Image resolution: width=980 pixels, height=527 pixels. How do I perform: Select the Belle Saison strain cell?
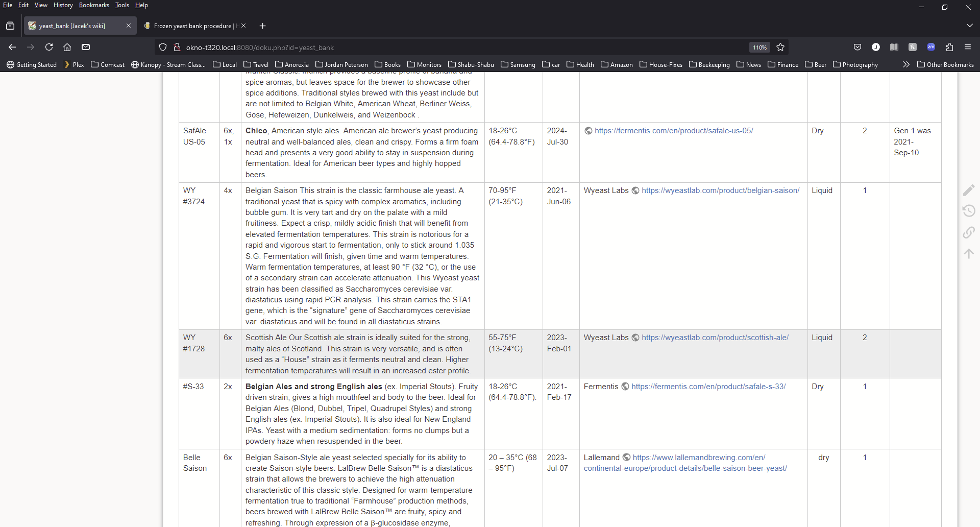coord(199,488)
